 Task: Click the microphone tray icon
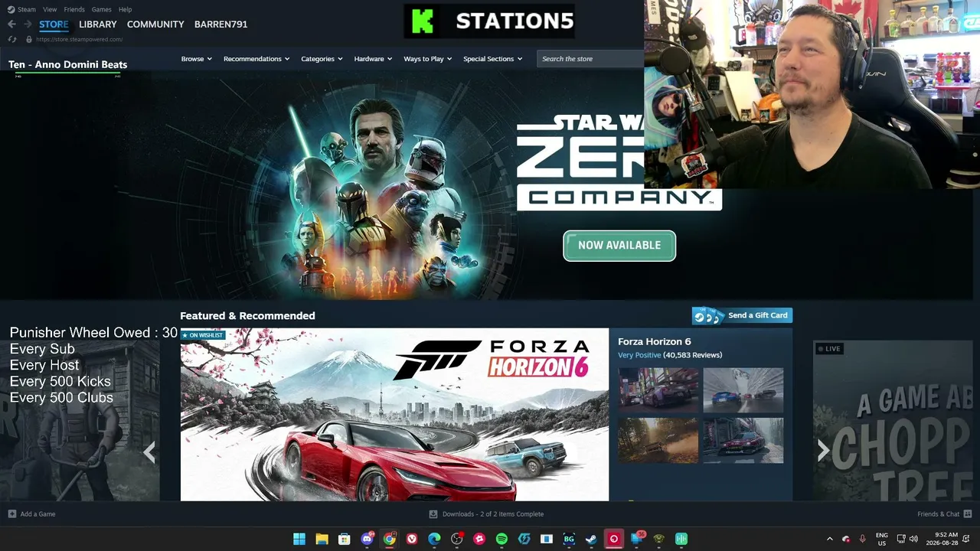[863, 539]
